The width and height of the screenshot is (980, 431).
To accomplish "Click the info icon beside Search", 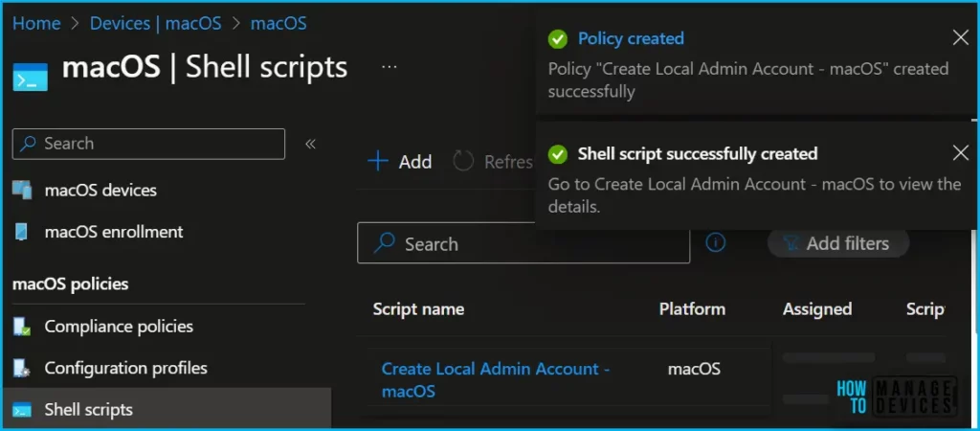I will pos(716,242).
